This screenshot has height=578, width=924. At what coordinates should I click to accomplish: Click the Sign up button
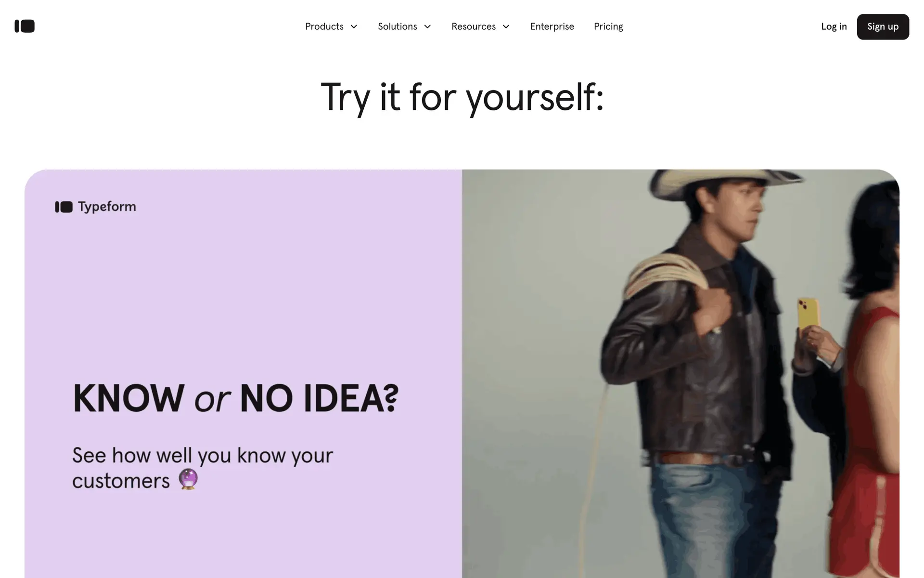pos(883,26)
